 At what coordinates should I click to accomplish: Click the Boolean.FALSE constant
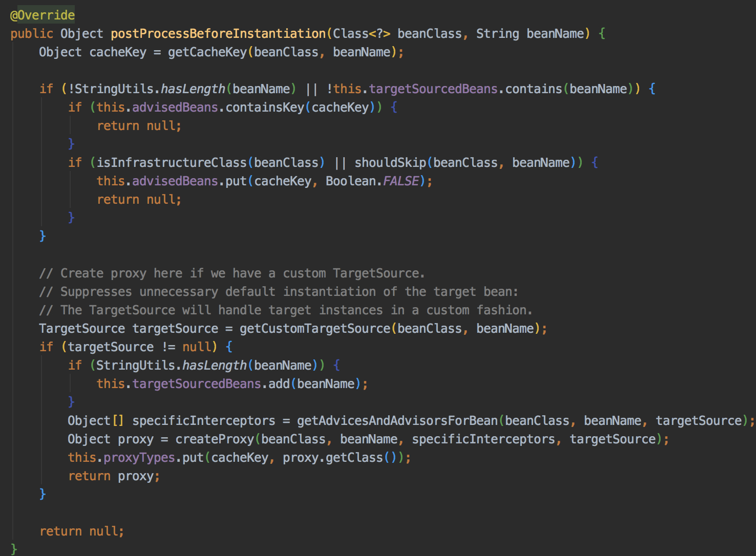coord(372,181)
